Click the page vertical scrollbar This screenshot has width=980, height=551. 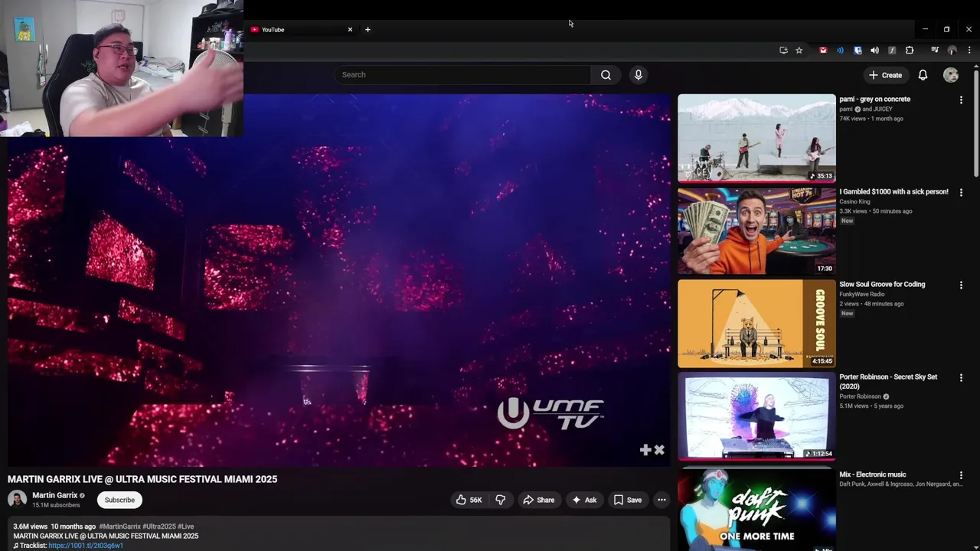tap(976, 124)
